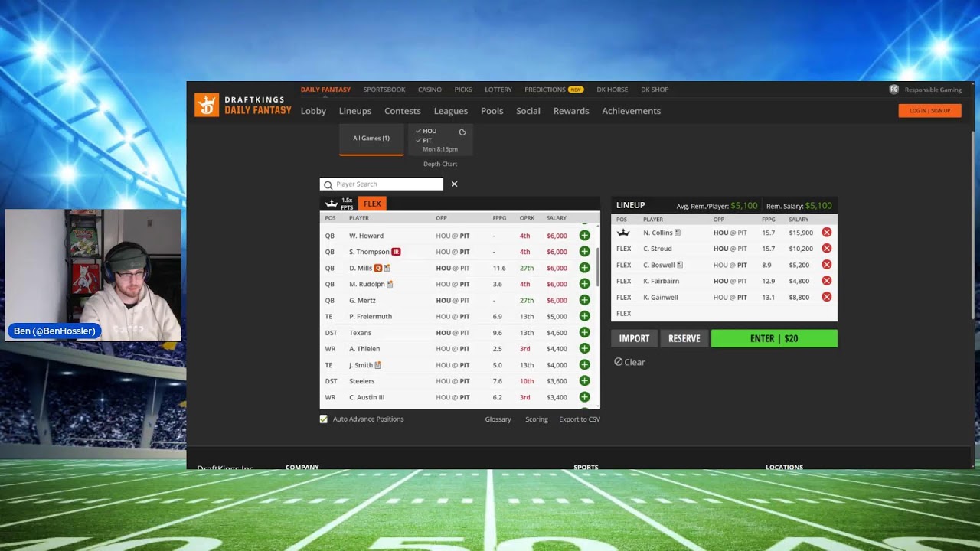
Task: Go to the Sportsbook product link
Action: 384,90
